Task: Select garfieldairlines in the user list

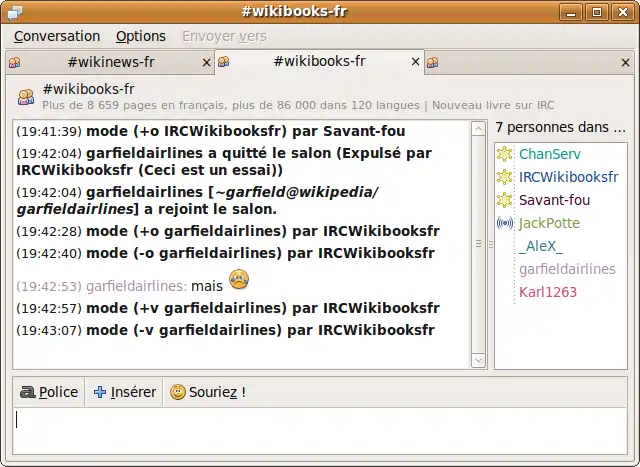Action: point(567,269)
